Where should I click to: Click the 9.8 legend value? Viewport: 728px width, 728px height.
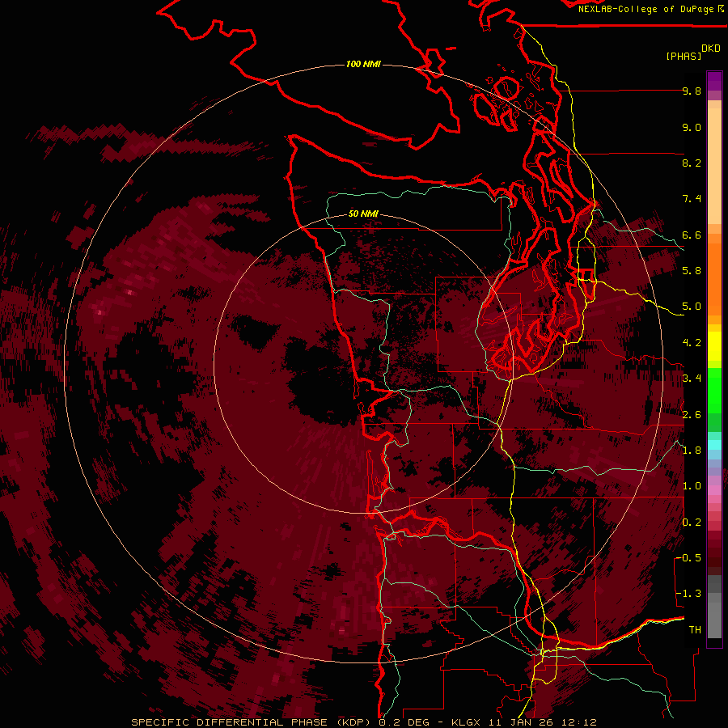[692, 91]
